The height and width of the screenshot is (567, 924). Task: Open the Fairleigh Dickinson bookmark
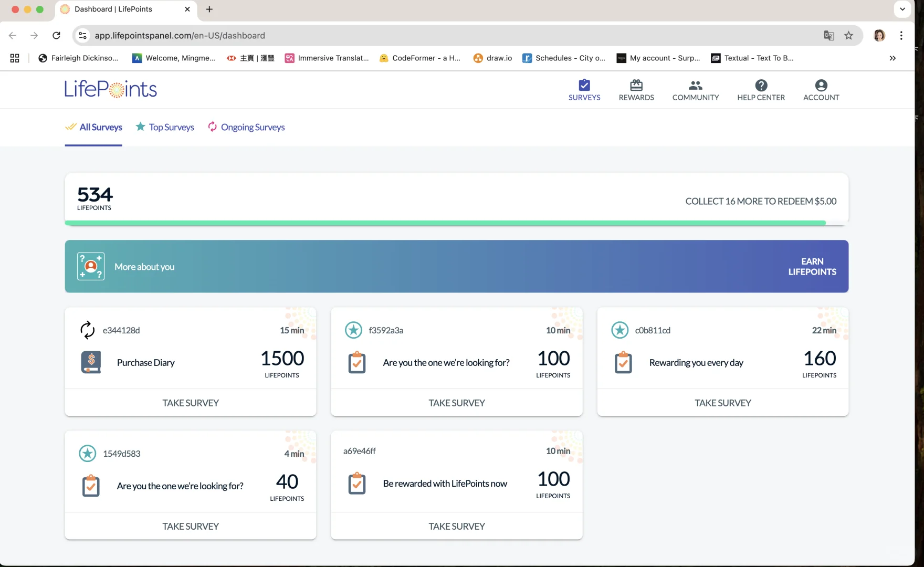click(78, 58)
